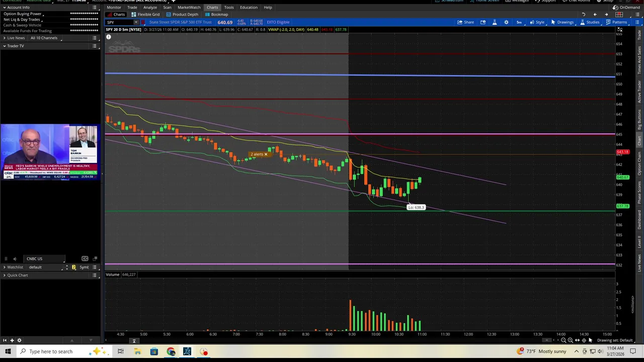
Task: Switch to the Analyze tab
Action: pyautogui.click(x=150, y=8)
